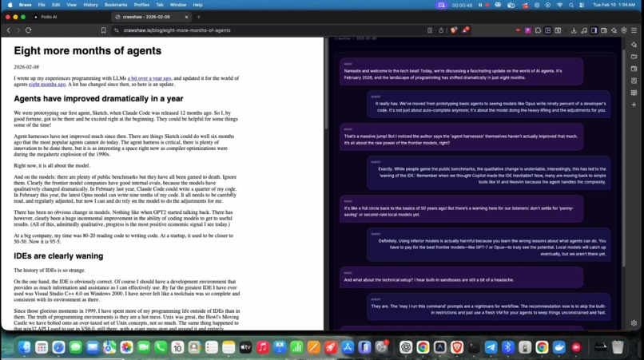Go back with the browser back arrow
Image resolution: width=644 pixels, height=360 pixels.
[x=9, y=30]
